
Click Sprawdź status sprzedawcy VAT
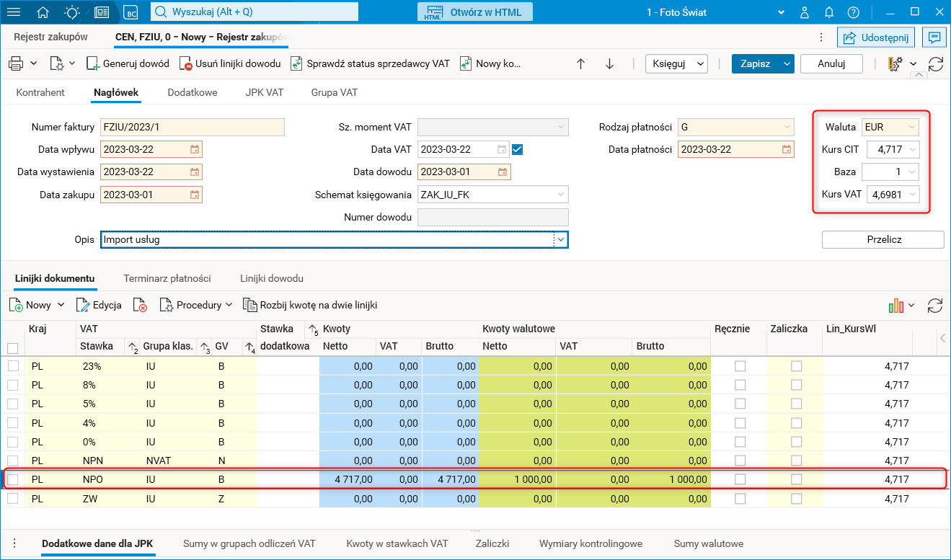[x=370, y=63]
